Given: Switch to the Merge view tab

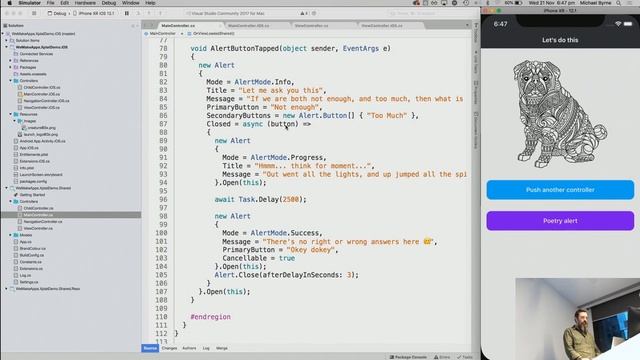Looking at the screenshot, I should point(222,348).
